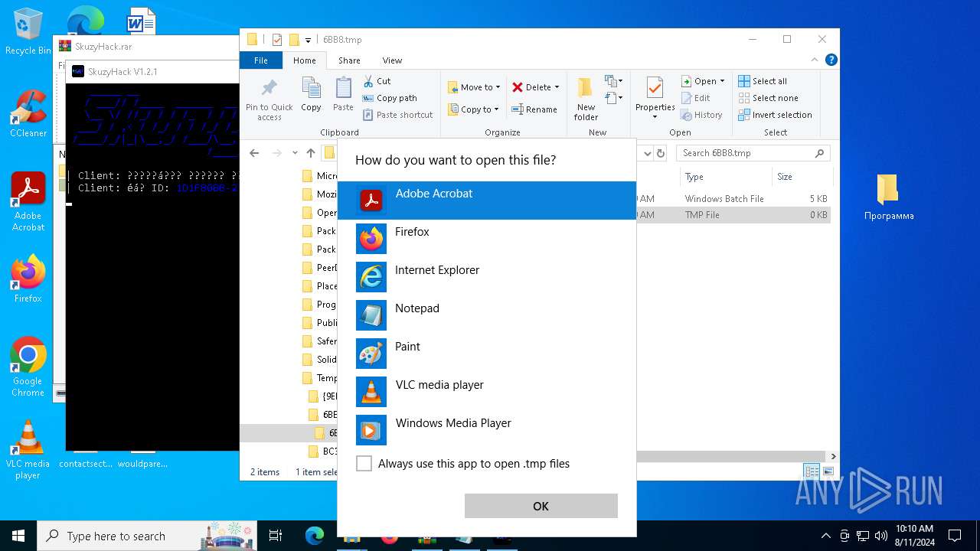This screenshot has height=551, width=980.
Task: Collapse the ribbon with the chevron
Action: coord(815,60)
